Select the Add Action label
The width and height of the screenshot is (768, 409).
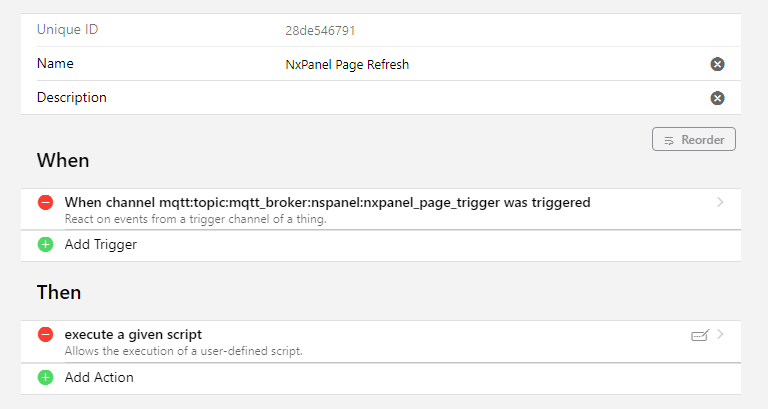click(99, 377)
